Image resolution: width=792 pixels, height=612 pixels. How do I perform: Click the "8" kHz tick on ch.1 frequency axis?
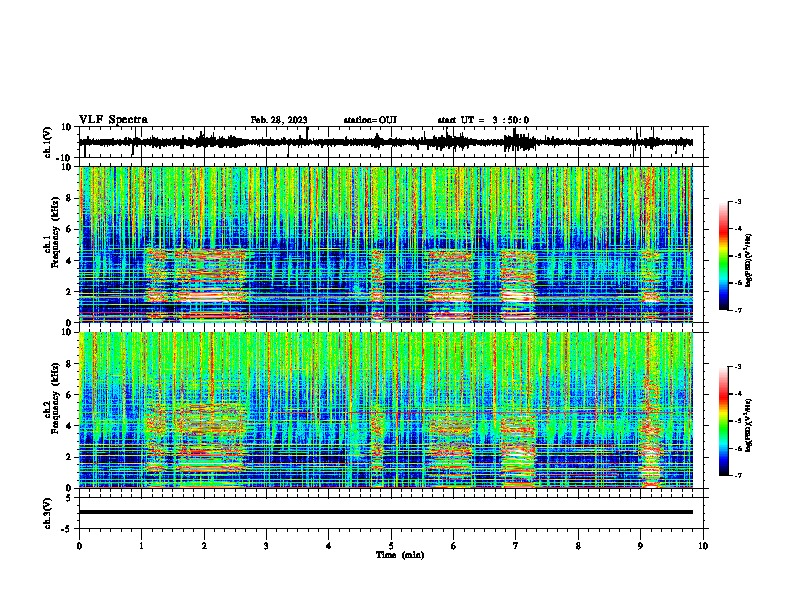pyautogui.click(x=69, y=198)
